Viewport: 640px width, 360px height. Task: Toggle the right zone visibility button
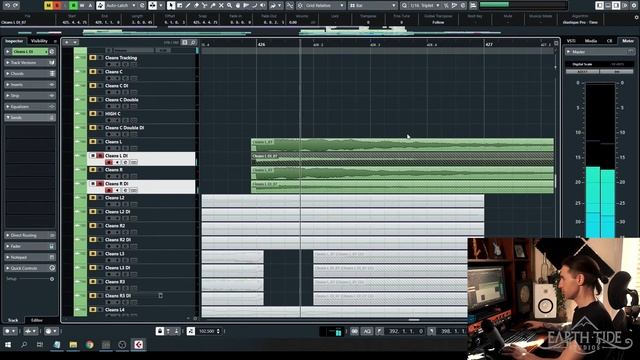[x=616, y=5]
